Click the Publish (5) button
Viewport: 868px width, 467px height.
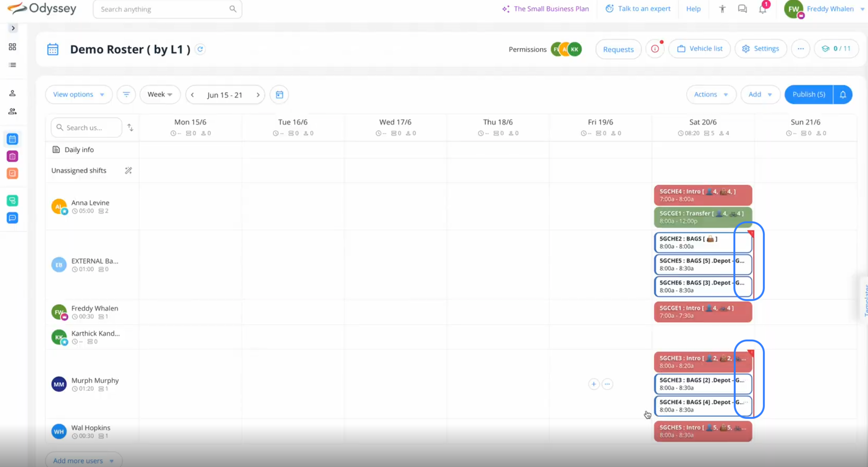click(x=809, y=95)
